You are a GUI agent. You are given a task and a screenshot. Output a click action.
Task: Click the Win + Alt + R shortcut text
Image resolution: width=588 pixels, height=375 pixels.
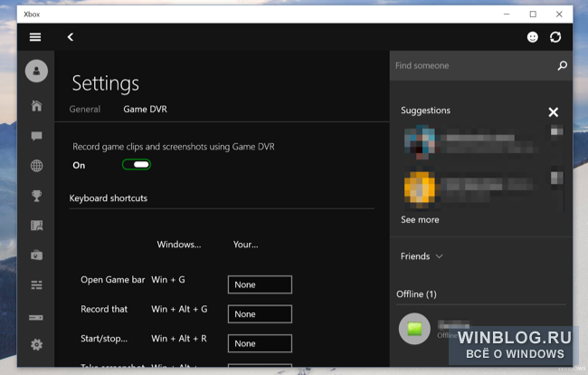pos(179,338)
